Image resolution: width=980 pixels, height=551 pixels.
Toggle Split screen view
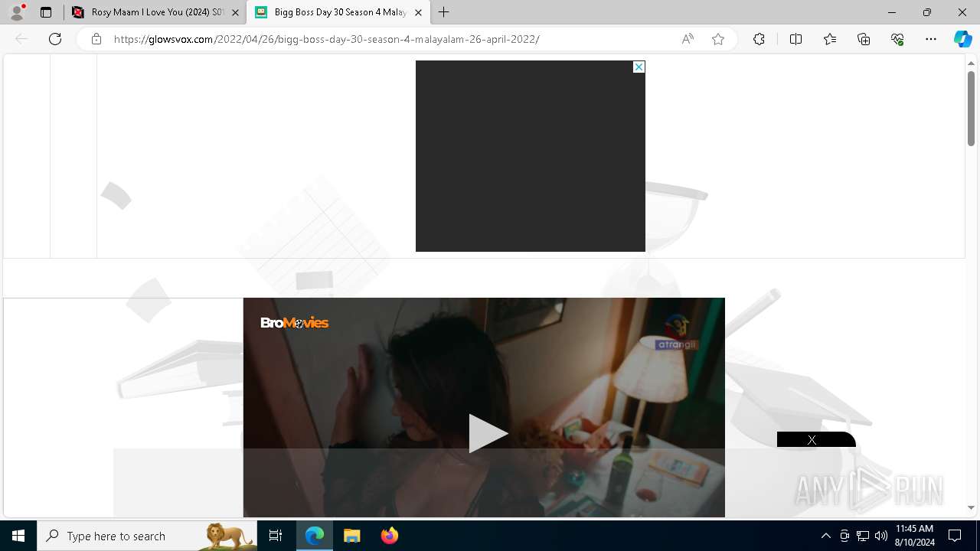pos(795,39)
